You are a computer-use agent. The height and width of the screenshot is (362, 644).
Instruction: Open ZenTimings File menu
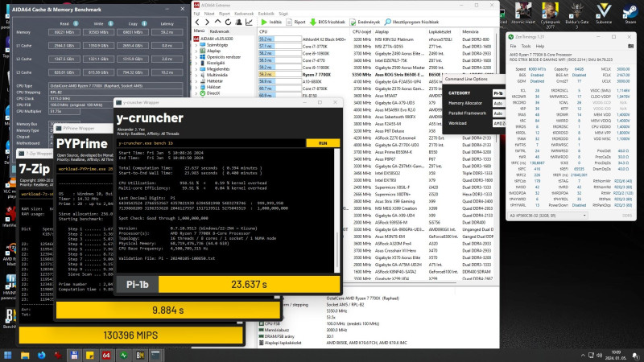(x=513, y=47)
